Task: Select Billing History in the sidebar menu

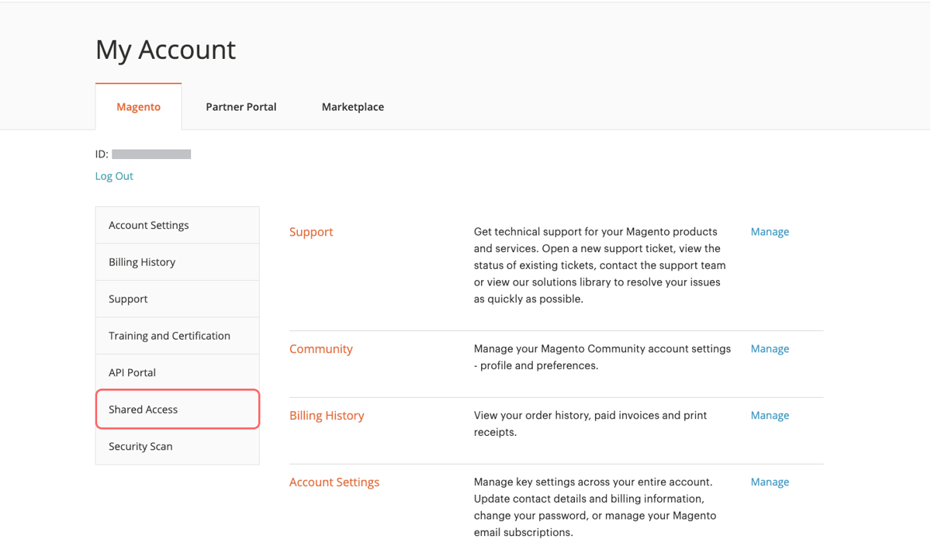Action: [x=142, y=262]
